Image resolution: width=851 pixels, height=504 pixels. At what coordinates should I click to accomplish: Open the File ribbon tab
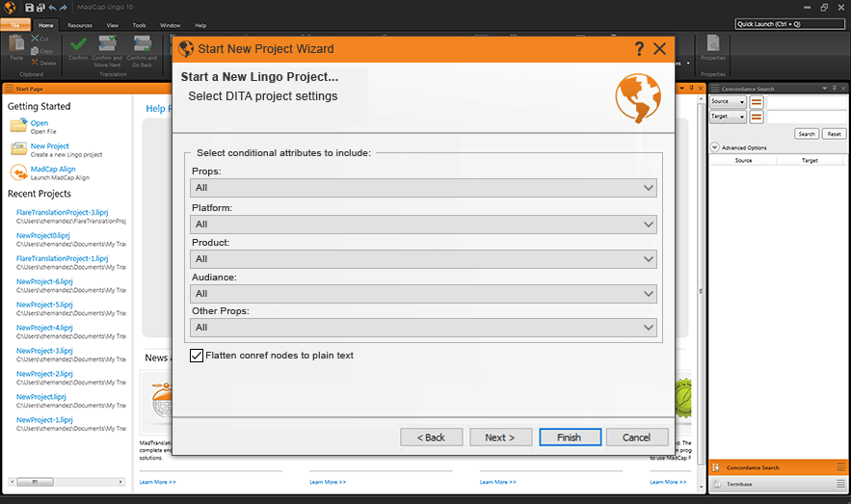pos(15,25)
